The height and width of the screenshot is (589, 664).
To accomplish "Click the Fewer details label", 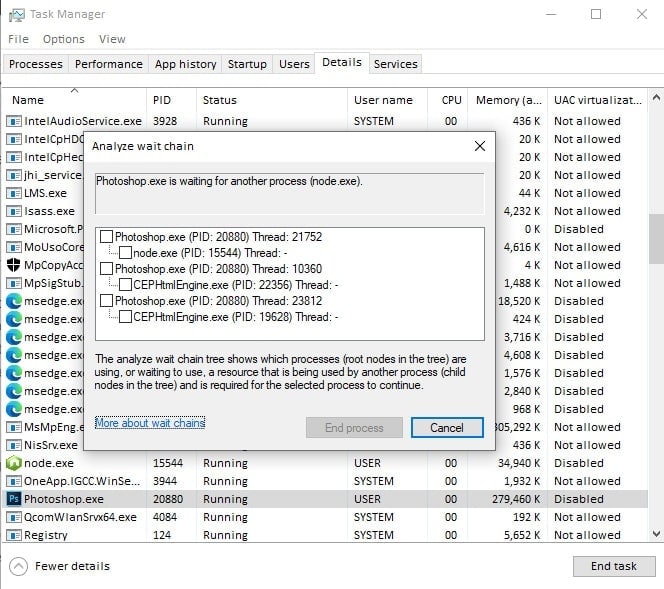I will [x=72, y=567].
